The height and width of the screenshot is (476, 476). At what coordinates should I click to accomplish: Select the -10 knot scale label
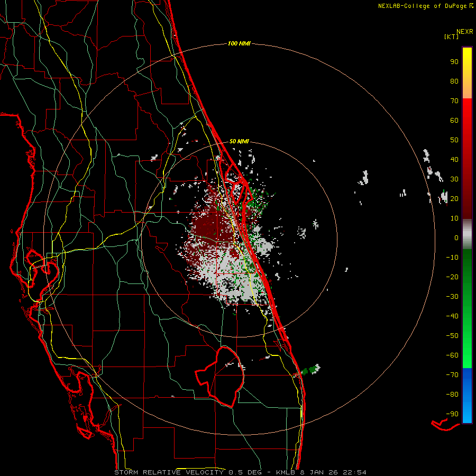pyautogui.click(x=452, y=258)
